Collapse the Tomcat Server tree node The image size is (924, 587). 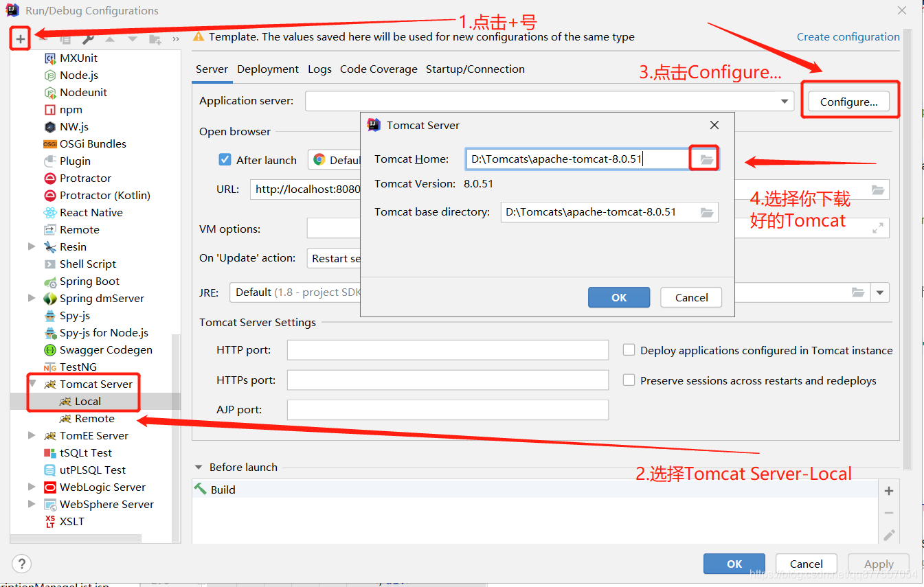[32, 384]
